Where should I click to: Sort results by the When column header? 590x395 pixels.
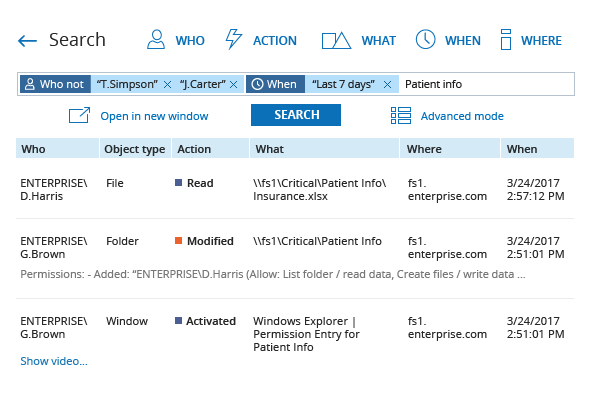pyautogui.click(x=537, y=149)
